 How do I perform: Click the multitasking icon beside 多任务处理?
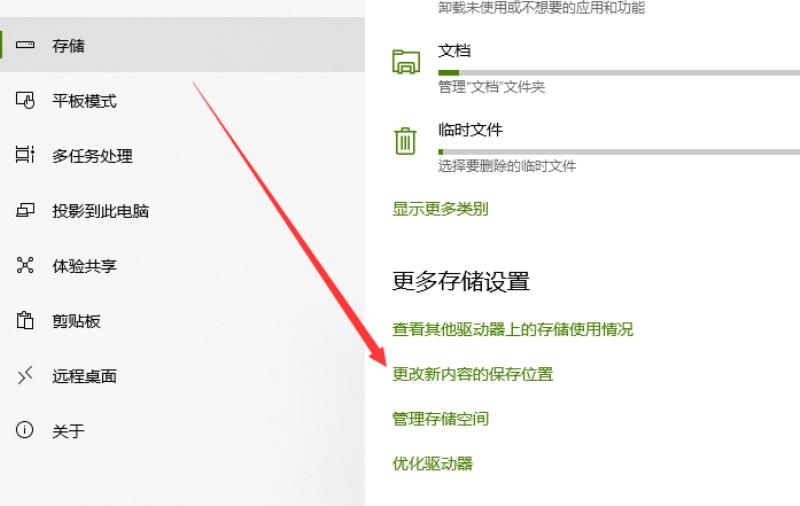[x=24, y=155]
